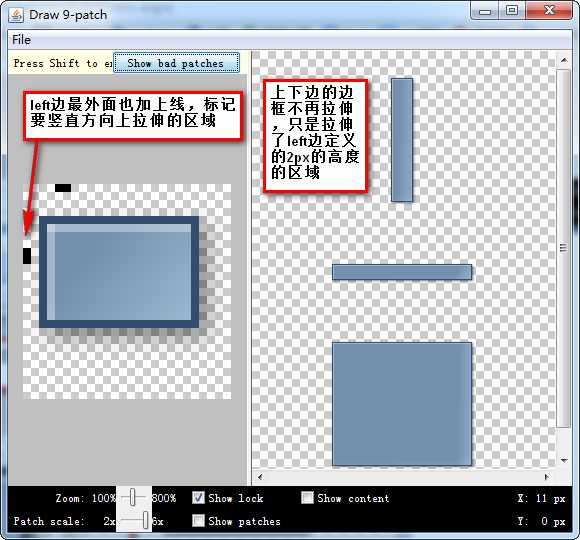Close the Draw 9-patch window
The height and width of the screenshot is (540, 580).
(549, 11)
